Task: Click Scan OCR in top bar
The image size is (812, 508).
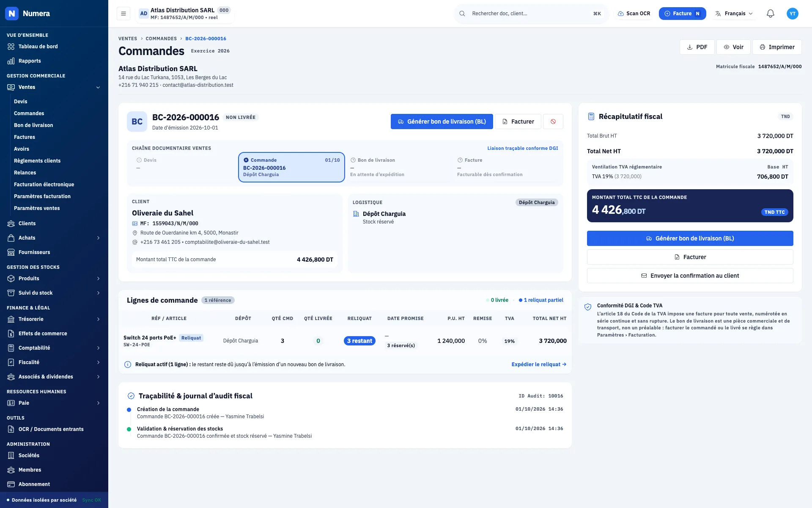Action: 634,14
